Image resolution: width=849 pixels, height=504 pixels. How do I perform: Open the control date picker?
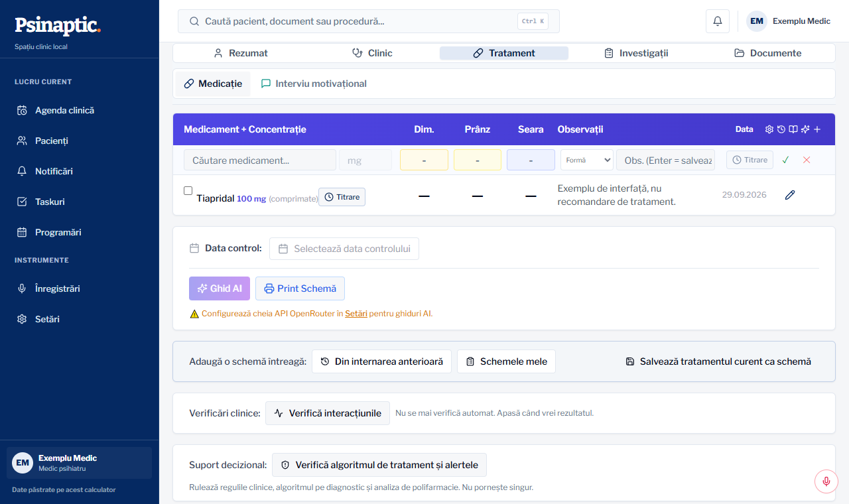click(344, 249)
